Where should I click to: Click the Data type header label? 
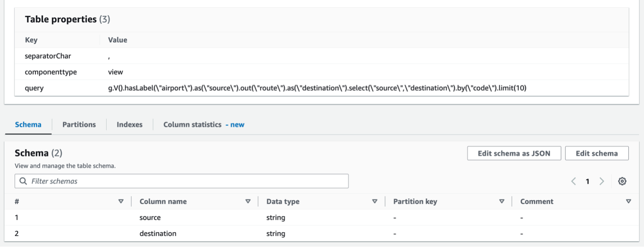coord(283,202)
